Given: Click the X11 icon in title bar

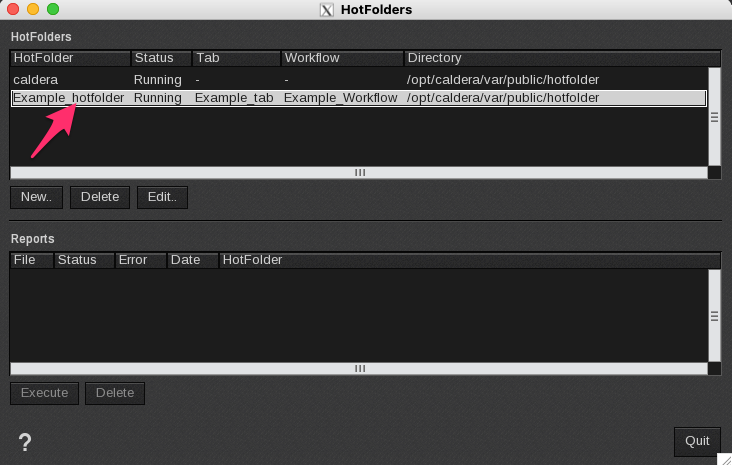Looking at the screenshot, I should point(326,10).
